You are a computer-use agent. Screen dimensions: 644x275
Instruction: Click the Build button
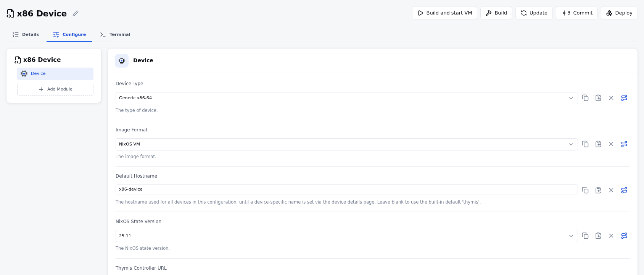click(496, 13)
